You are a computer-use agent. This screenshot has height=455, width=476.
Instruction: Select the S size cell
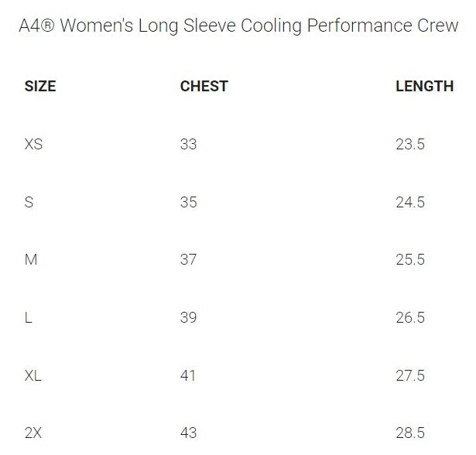click(29, 202)
